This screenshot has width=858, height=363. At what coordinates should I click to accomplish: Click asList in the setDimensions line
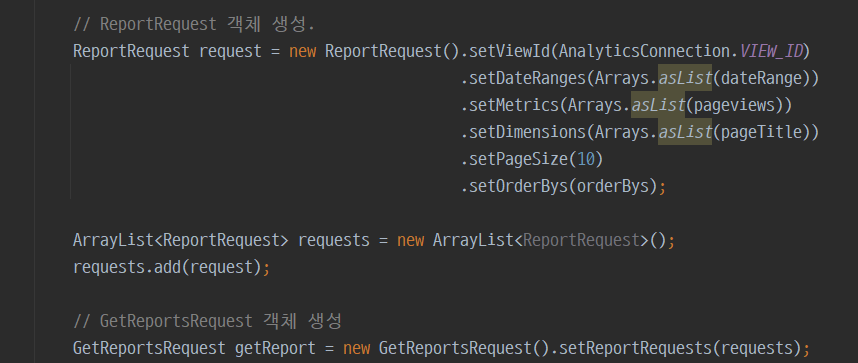[x=685, y=132]
